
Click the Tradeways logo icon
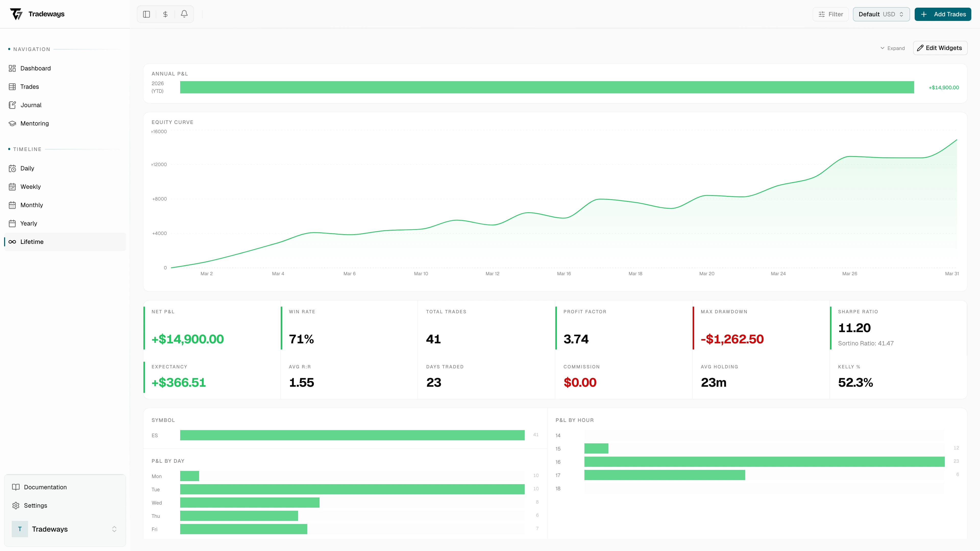[x=16, y=14]
